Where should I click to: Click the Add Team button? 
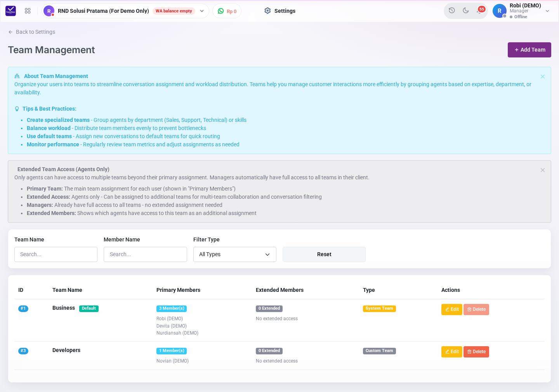click(x=529, y=50)
